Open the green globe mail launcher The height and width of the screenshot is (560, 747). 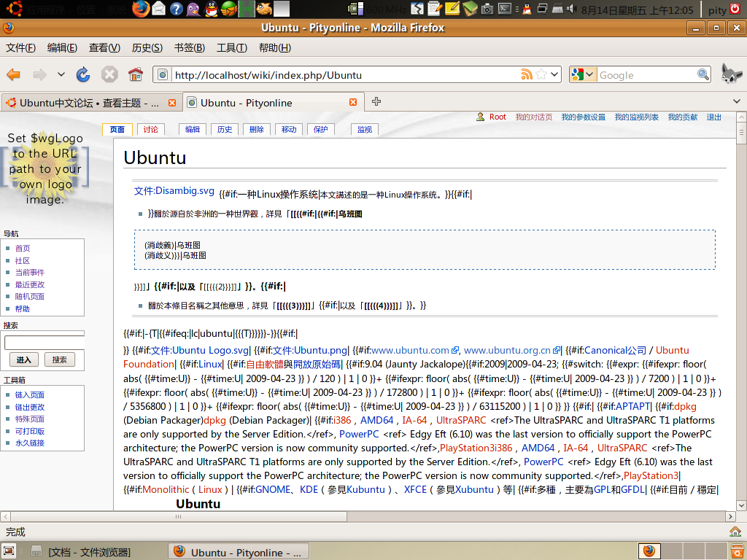pyautogui.click(x=228, y=9)
